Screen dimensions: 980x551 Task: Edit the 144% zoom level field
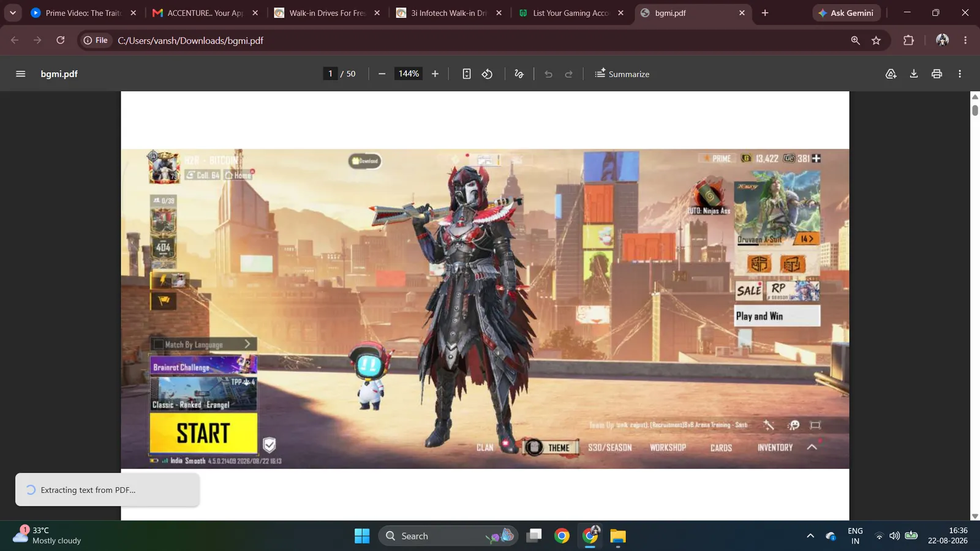tap(409, 73)
